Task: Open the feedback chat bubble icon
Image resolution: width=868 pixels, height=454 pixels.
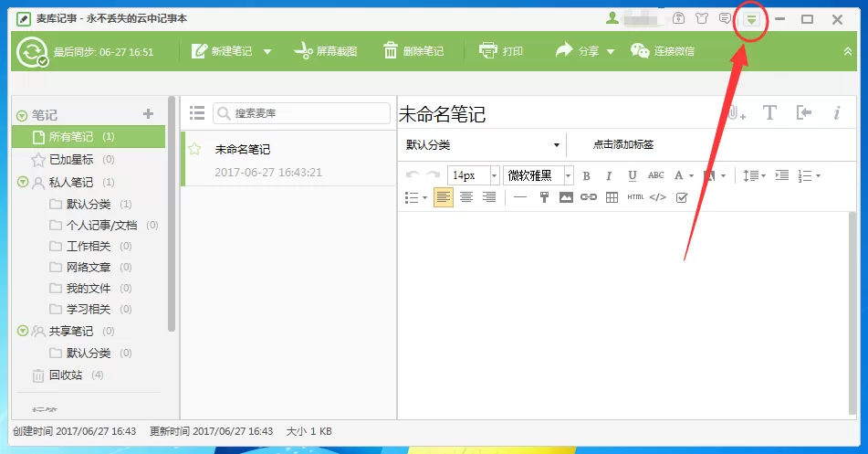Action: tap(725, 18)
